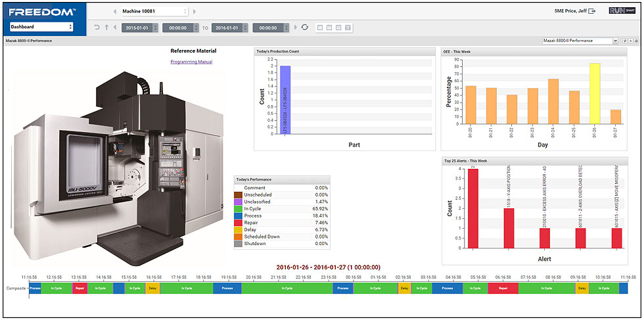This screenshot has height=320, width=644.
Task: Click the Process segment near 04:16:58
Action: click(448, 288)
